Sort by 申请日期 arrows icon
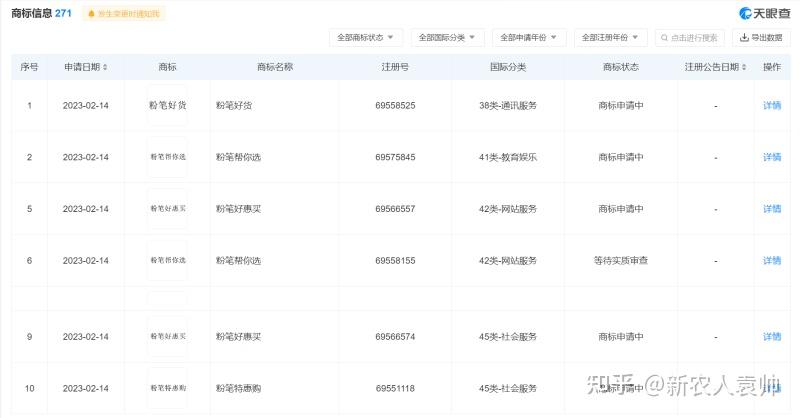Screen dimensions: 800x418 (x=105, y=67)
